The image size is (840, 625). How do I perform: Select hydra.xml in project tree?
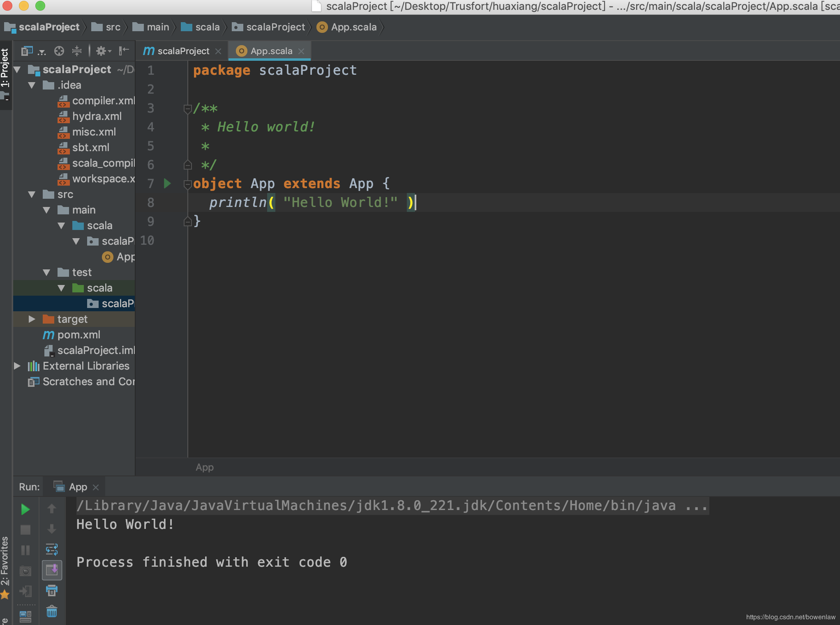point(90,117)
